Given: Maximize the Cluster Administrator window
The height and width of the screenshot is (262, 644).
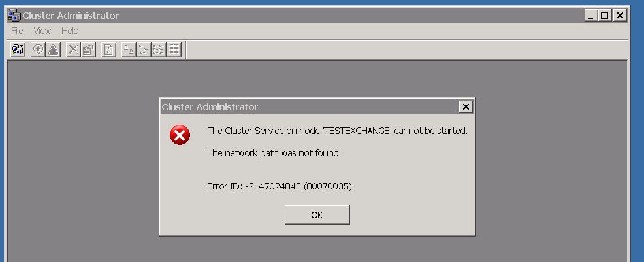Looking at the screenshot, I should point(604,16).
